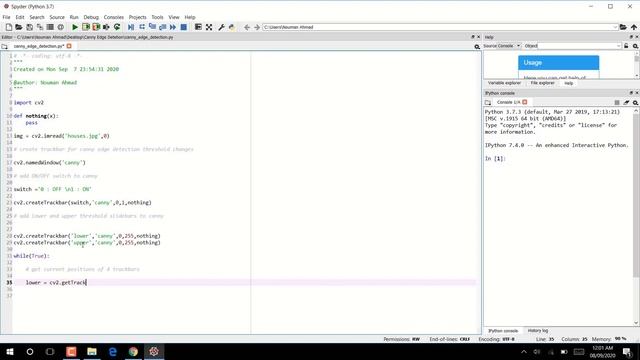
Task: Undock the Help pane
Action: [x=631, y=37]
